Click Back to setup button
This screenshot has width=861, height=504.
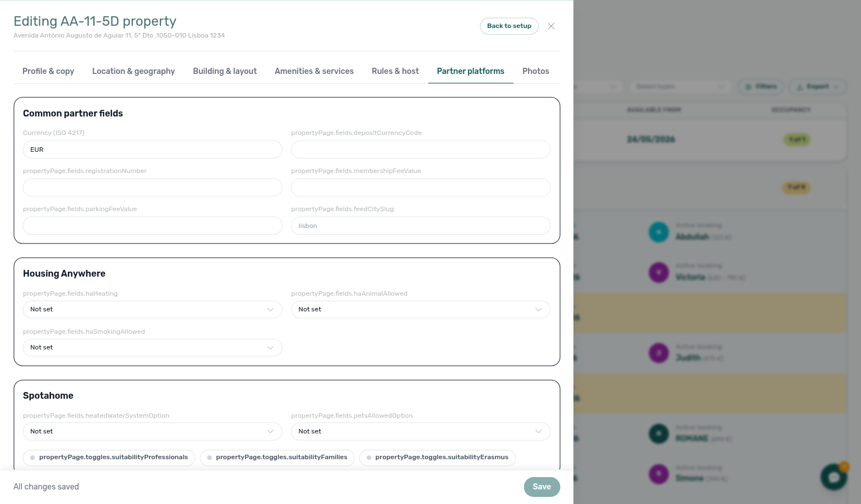tap(509, 26)
